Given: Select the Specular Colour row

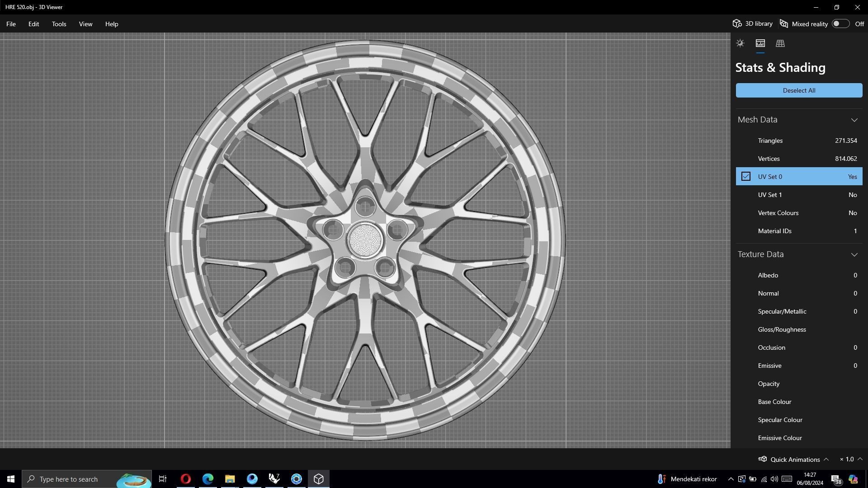Looking at the screenshot, I should point(799,420).
